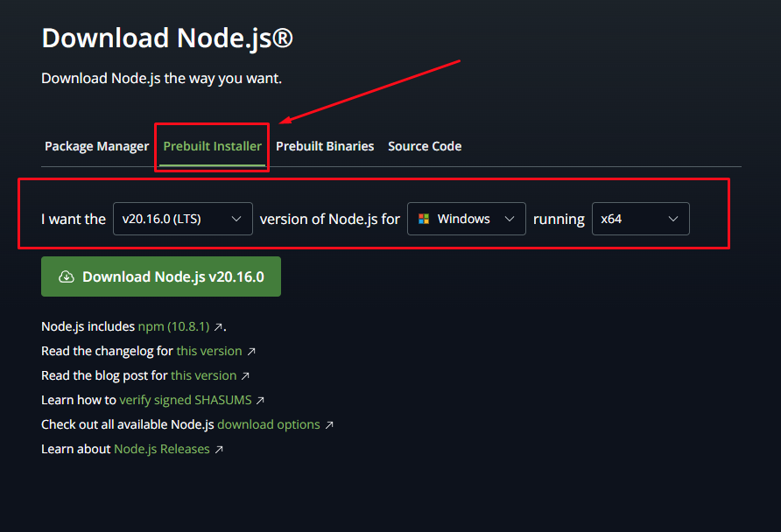The height and width of the screenshot is (532, 781).
Task: Click the 'I want the' label
Action: point(74,219)
